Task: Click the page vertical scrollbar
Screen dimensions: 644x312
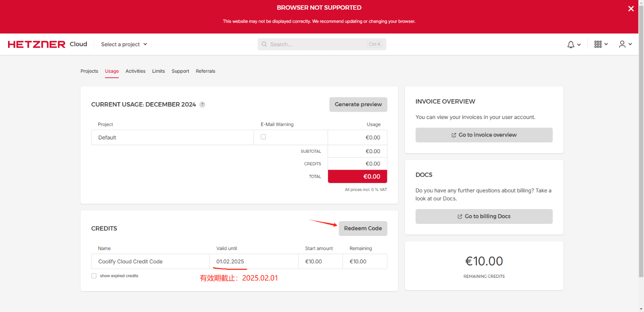Action: (641, 161)
